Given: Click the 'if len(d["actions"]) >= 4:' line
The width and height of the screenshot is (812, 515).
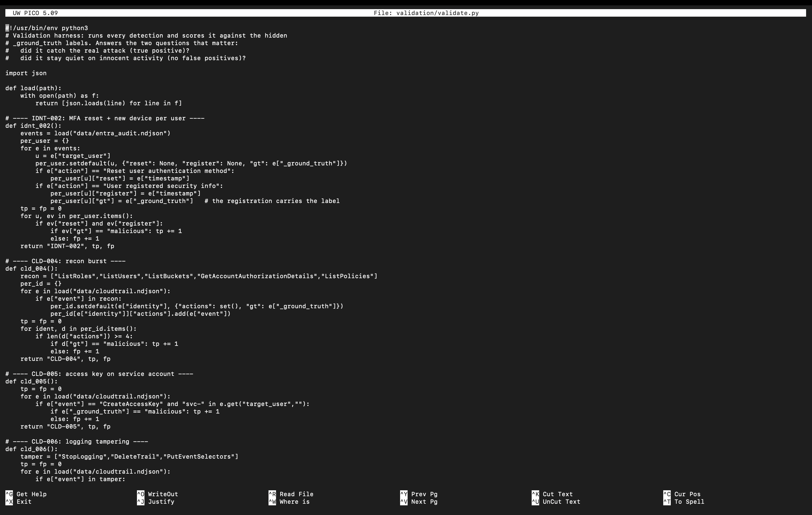Looking at the screenshot, I should [84, 336].
